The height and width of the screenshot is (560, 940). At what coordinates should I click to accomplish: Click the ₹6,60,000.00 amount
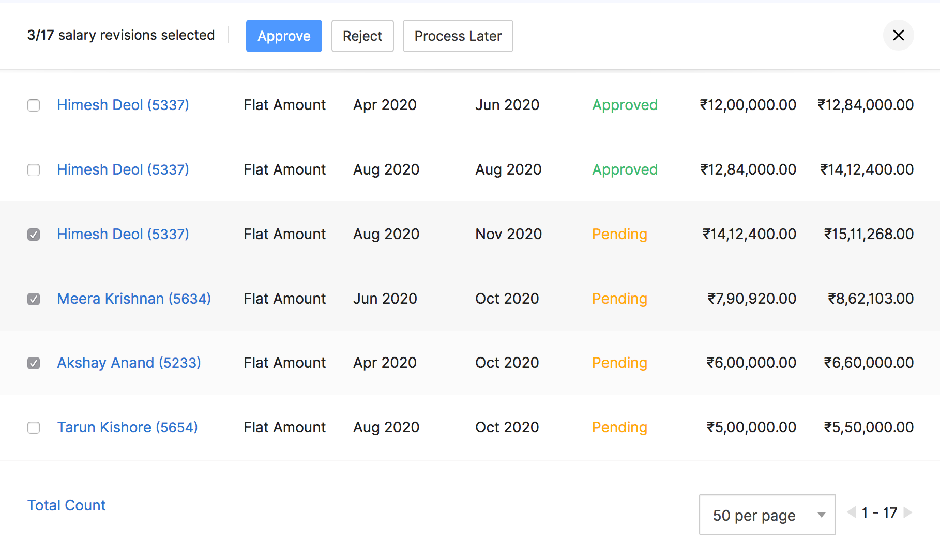[x=869, y=363]
